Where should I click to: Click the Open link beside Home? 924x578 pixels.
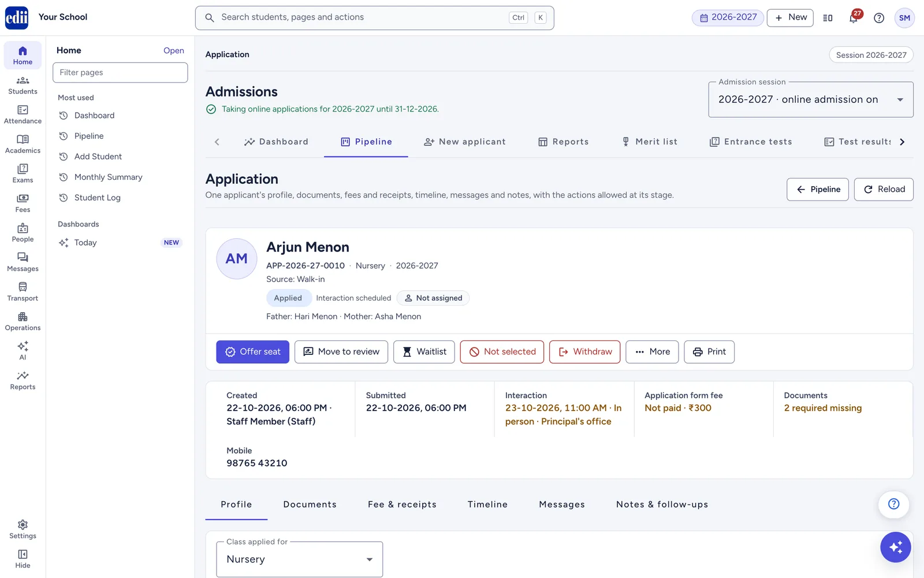pyautogui.click(x=173, y=51)
